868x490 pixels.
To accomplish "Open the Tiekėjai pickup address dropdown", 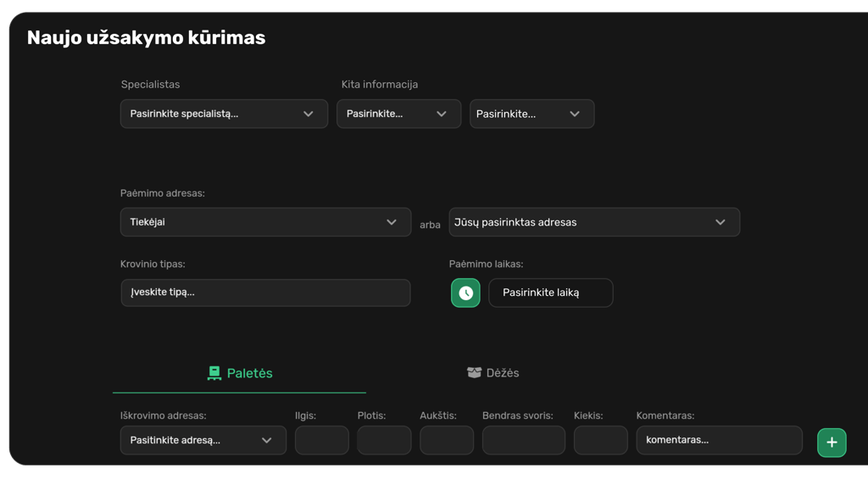I will coord(265,222).
